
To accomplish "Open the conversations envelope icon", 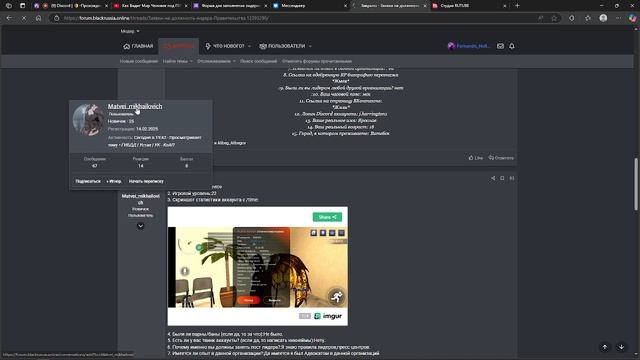I will coord(500,46).
